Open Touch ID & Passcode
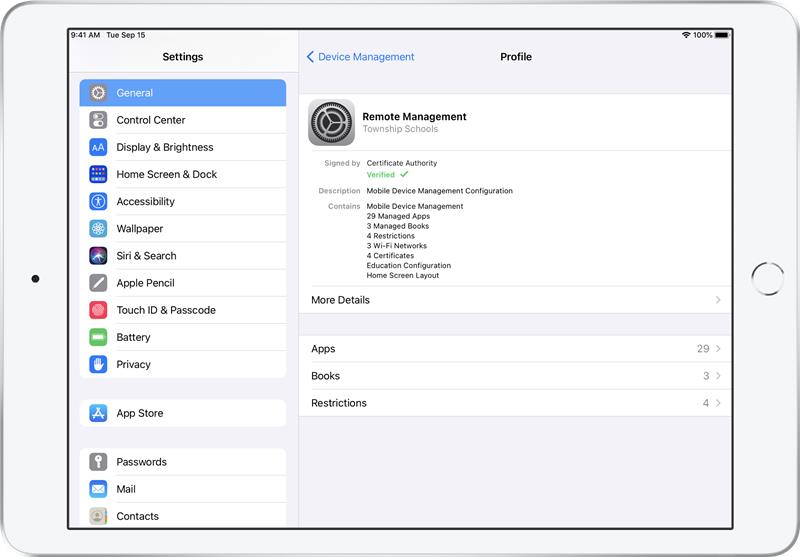The height and width of the screenshot is (557, 800). click(183, 310)
